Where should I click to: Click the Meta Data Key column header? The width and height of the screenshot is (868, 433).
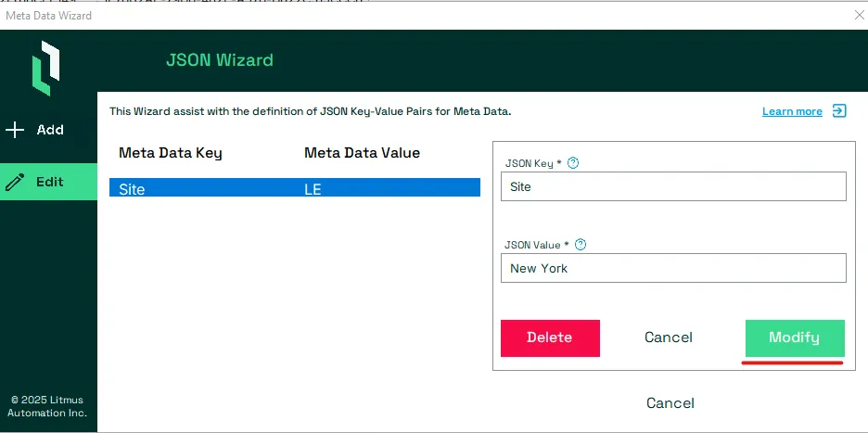point(171,153)
